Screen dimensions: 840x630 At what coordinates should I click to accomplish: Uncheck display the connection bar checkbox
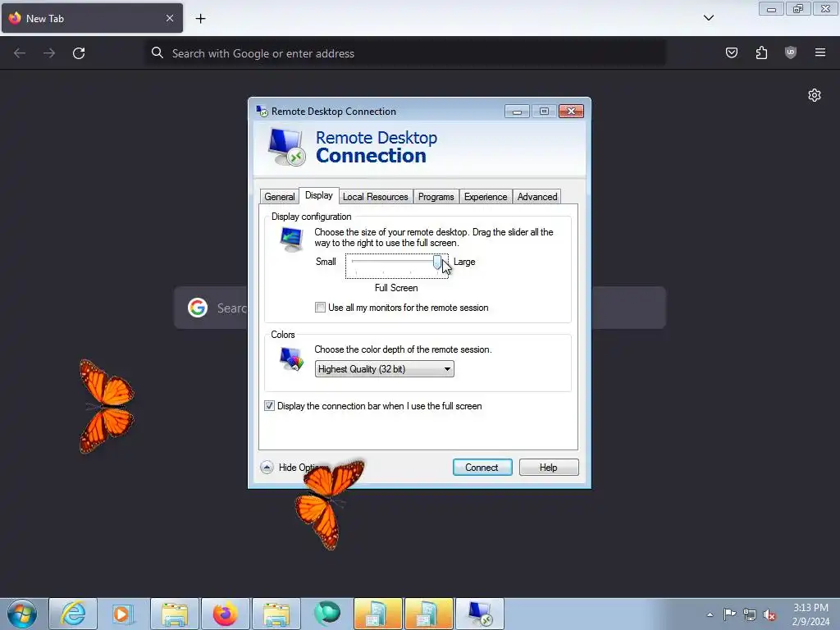[269, 406]
